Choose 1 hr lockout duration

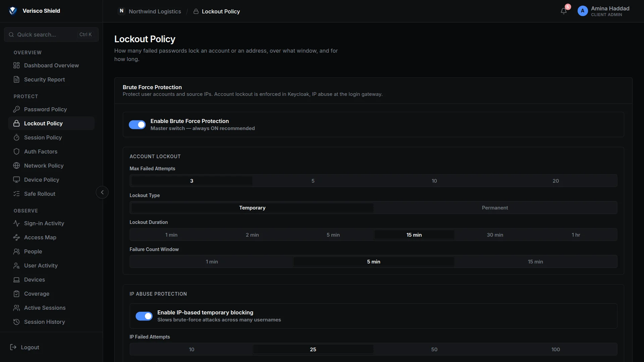576,235
